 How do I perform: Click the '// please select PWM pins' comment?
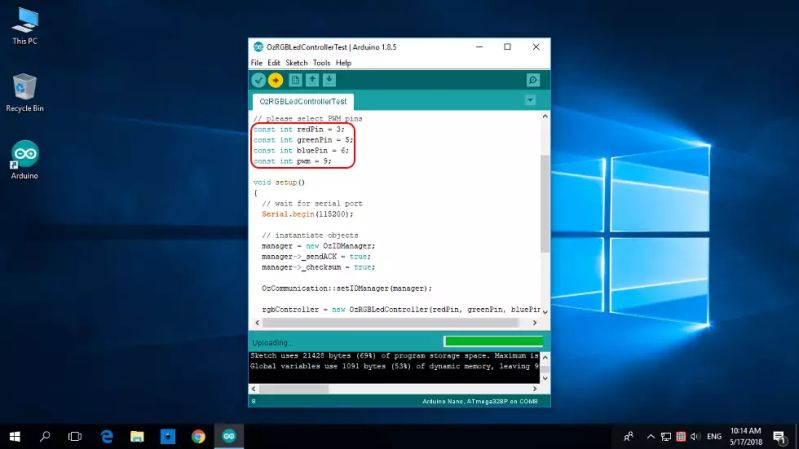tap(308, 118)
